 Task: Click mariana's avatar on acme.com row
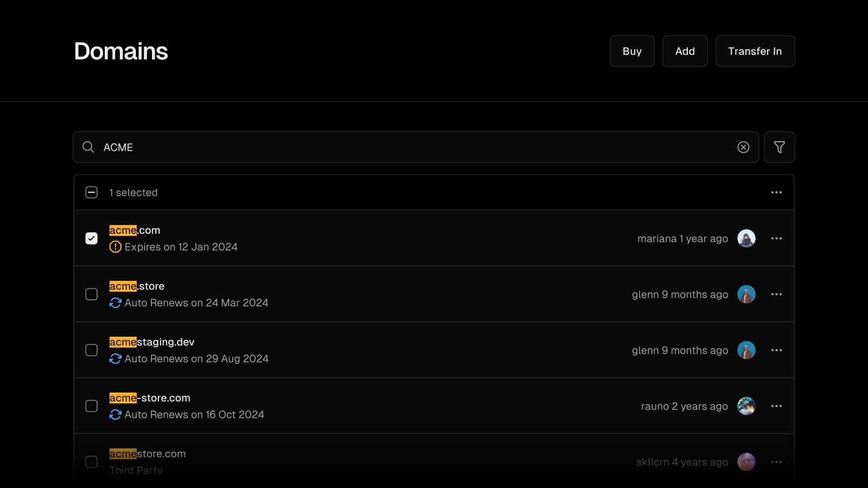click(x=746, y=239)
